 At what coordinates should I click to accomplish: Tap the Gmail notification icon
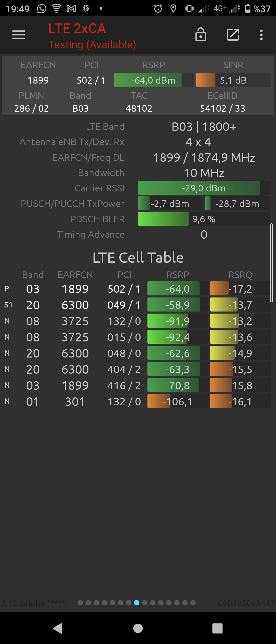(71, 9)
